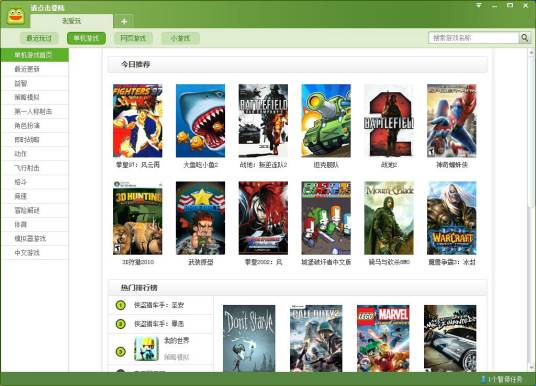Open the paused tasks icon in status bar

pyautogui.click(x=483, y=379)
